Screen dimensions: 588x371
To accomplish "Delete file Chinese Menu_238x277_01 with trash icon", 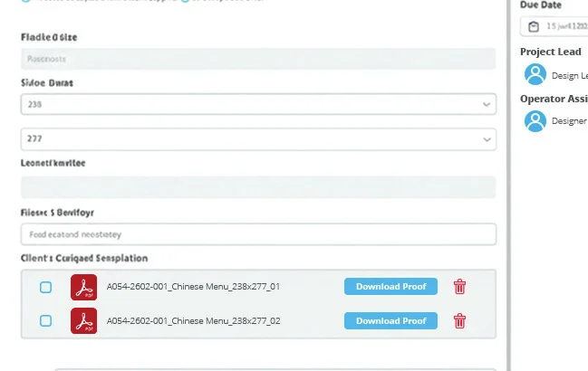I will pos(459,287).
